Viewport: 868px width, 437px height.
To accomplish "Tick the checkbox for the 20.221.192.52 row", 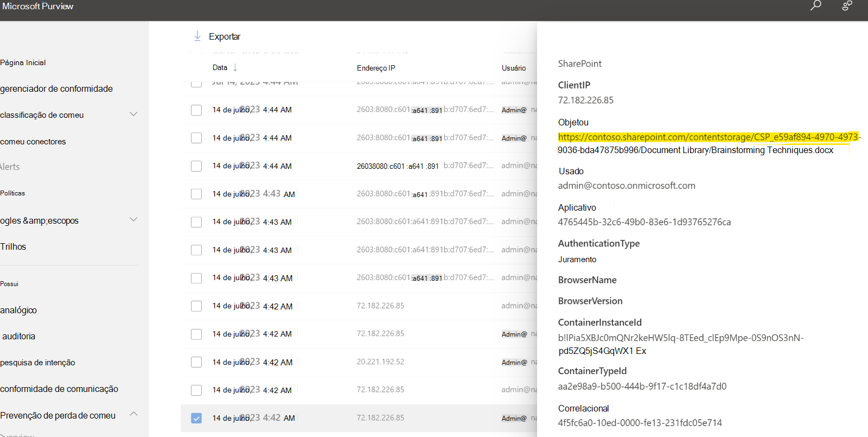I will (x=196, y=362).
